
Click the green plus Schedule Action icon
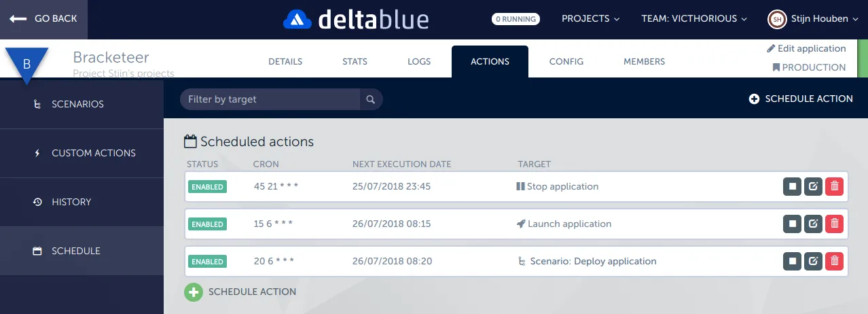pos(194,292)
